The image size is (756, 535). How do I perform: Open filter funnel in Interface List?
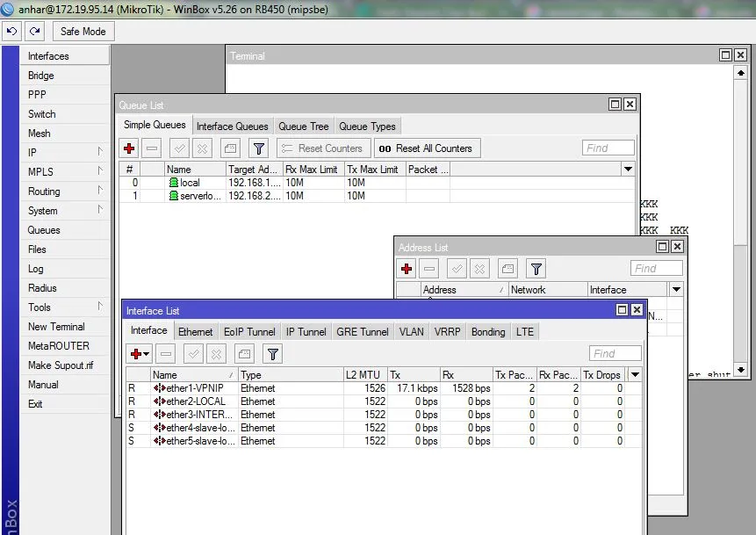(272, 354)
